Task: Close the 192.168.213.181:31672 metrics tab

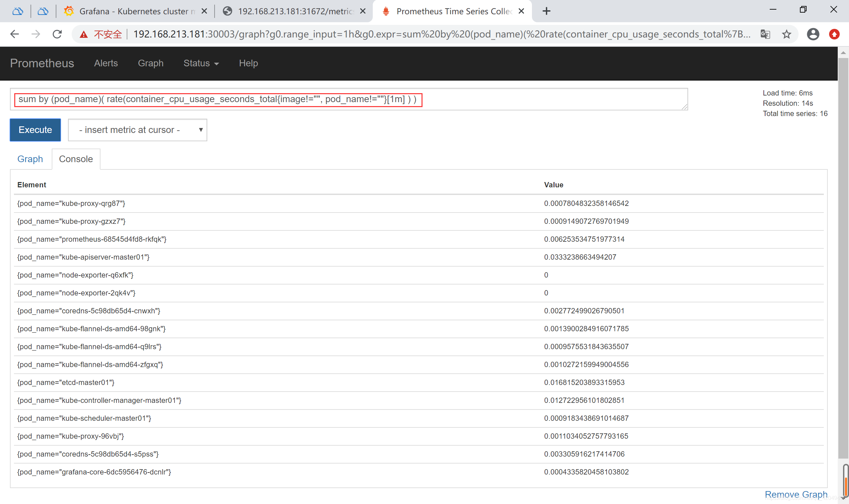Action: (x=363, y=11)
